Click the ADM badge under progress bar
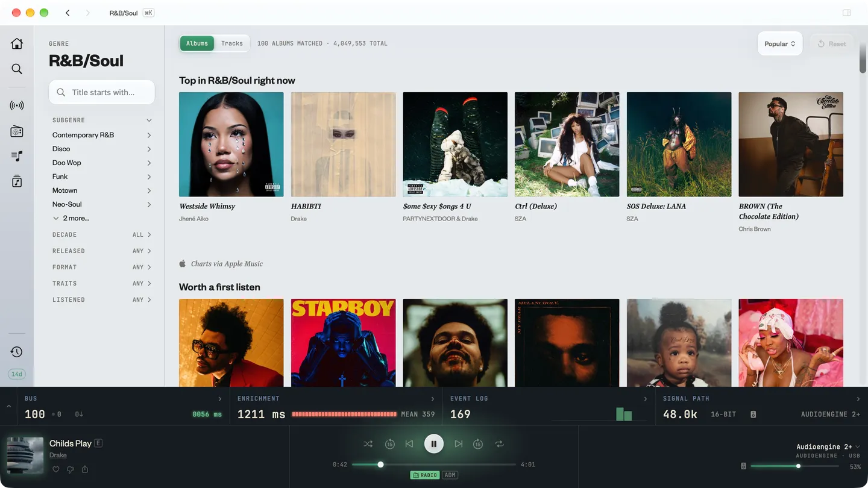Screen dimensions: 868x488 click(450, 475)
